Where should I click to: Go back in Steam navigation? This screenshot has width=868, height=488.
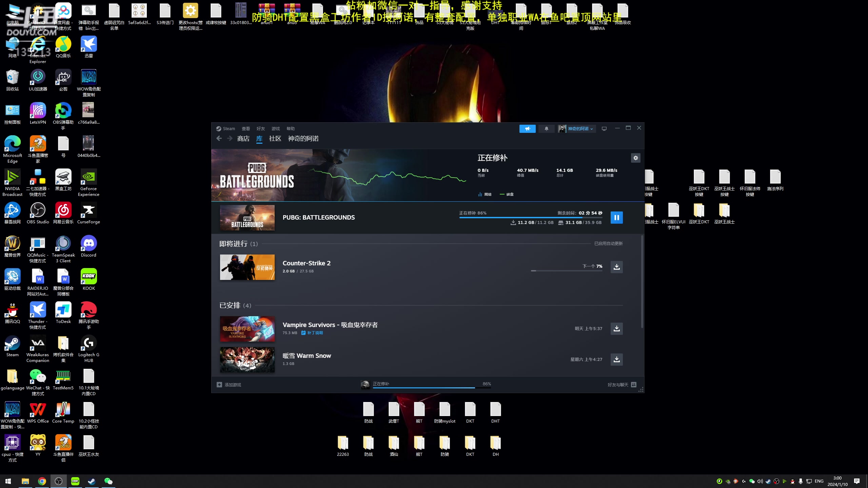(x=219, y=139)
